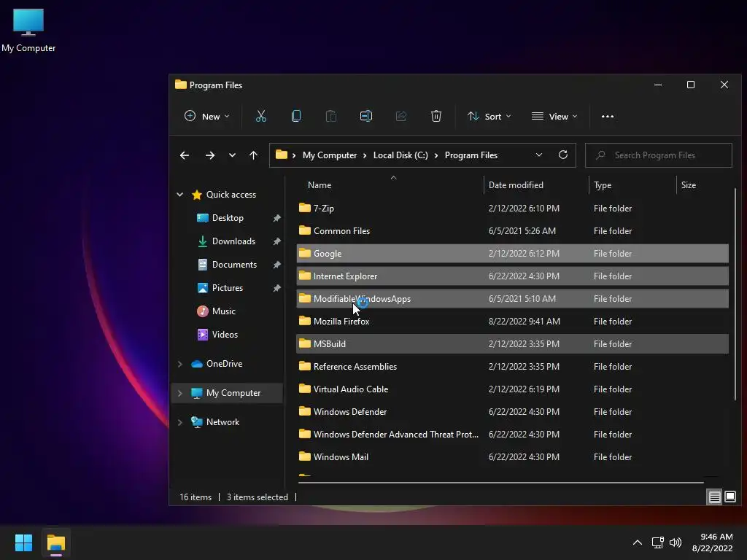The width and height of the screenshot is (747, 560).
Task: Open the volume speaker tray icon
Action: 676,542
